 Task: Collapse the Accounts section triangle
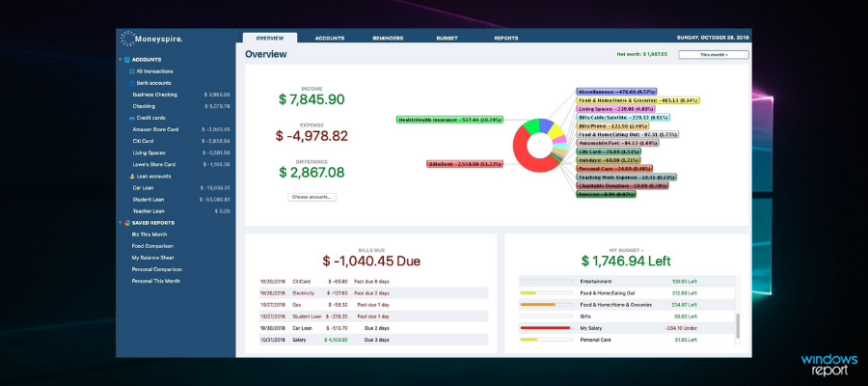(121, 59)
